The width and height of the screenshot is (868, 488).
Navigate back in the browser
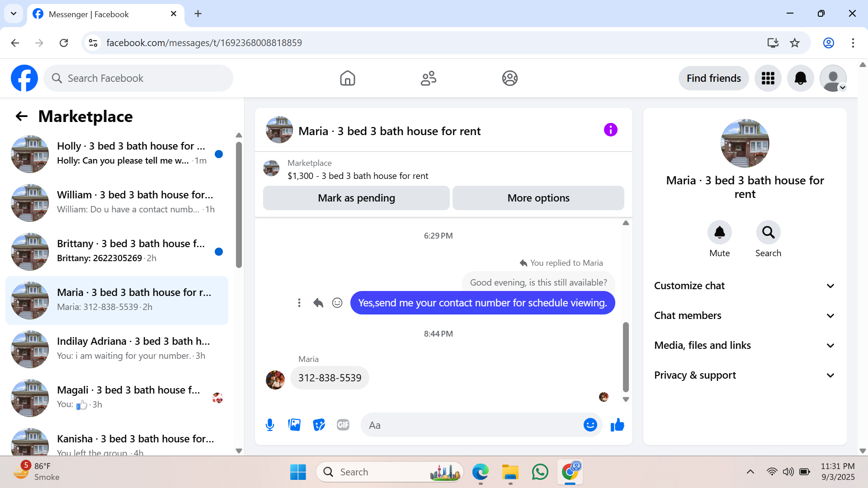coord(15,43)
